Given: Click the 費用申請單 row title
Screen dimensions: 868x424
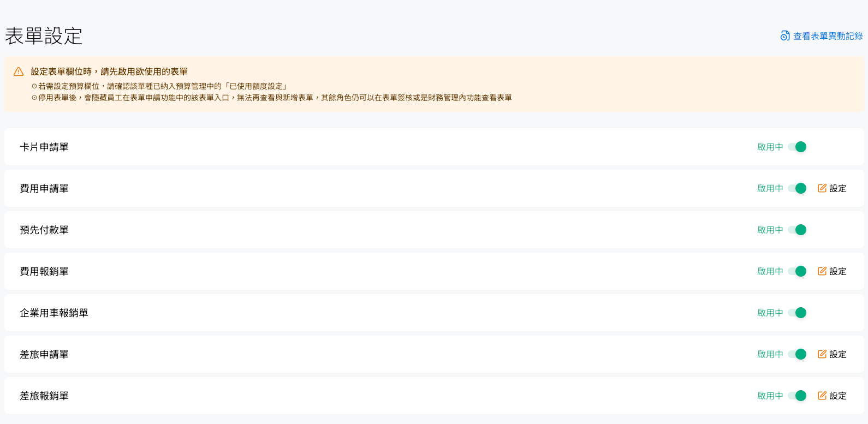Looking at the screenshot, I should pos(44,188).
